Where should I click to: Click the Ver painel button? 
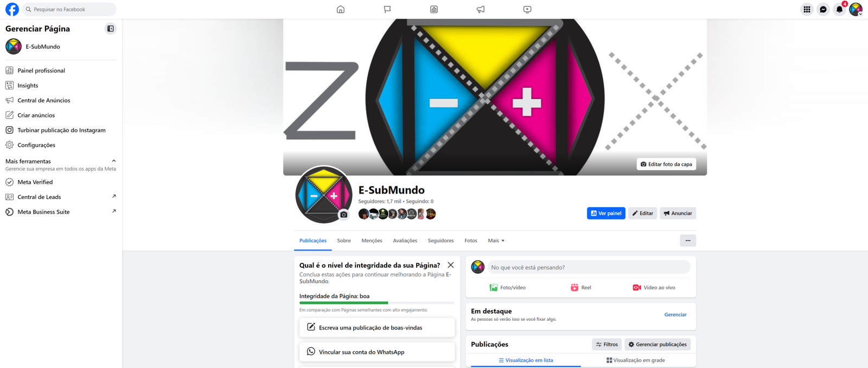[x=606, y=213]
